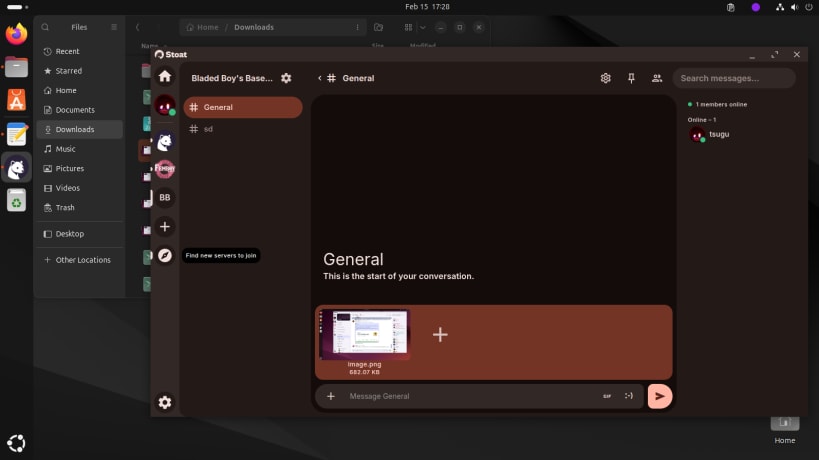Image resolution: width=819 pixels, height=460 pixels.
Task: Open tsugu in members list
Action: coord(710,135)
